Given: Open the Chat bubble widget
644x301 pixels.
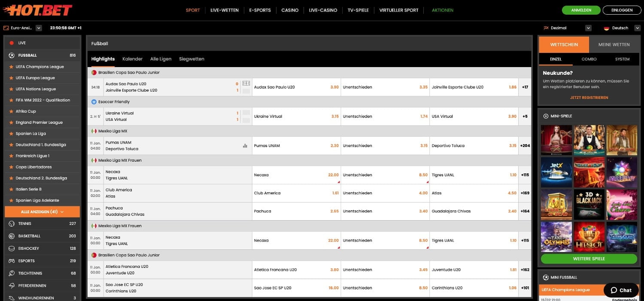Looking at the screenshot, I should [x=621, y=290].
